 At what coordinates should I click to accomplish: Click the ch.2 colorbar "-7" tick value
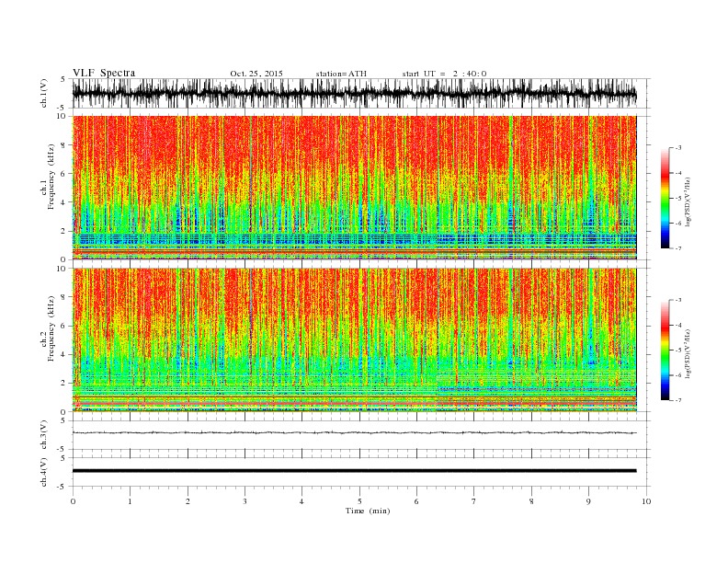(x=678, y=400)
